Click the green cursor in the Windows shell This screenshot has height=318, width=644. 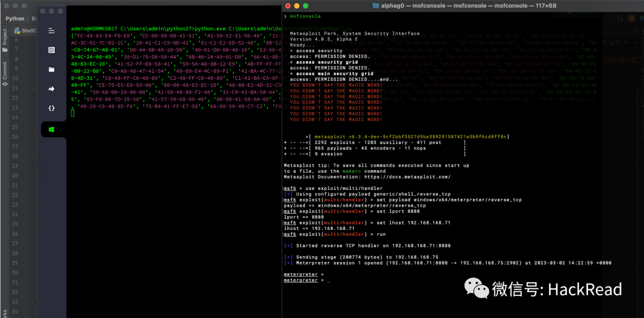point(73,113)
